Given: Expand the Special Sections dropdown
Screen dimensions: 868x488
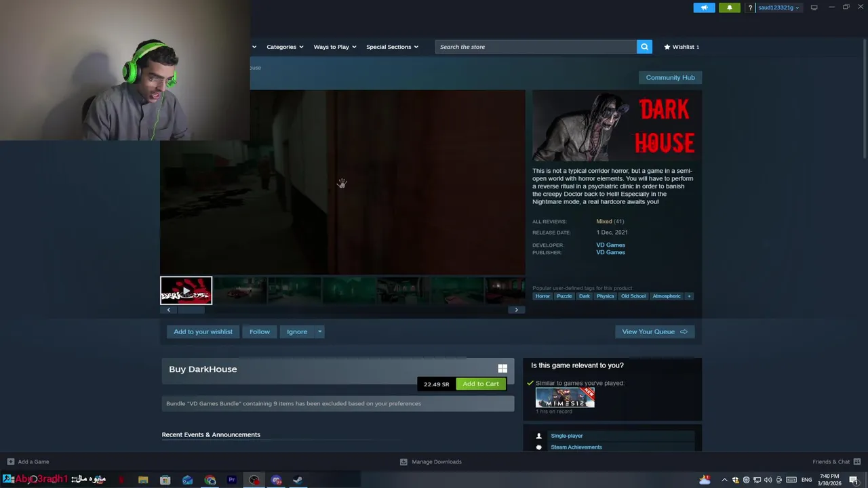Looking at the screenshot, I should point(392,47).
